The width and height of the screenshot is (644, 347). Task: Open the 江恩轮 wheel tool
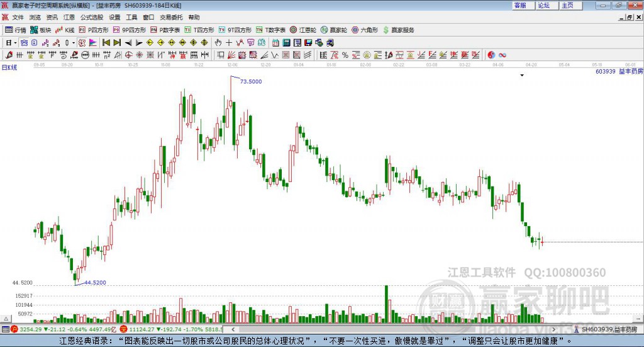(x=303, y=30)
